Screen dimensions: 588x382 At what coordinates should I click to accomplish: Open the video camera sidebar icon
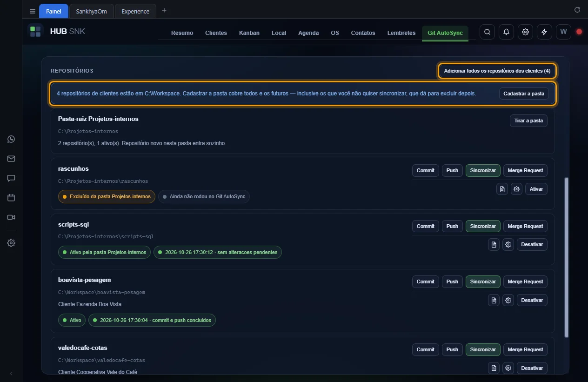coord(11,217)
